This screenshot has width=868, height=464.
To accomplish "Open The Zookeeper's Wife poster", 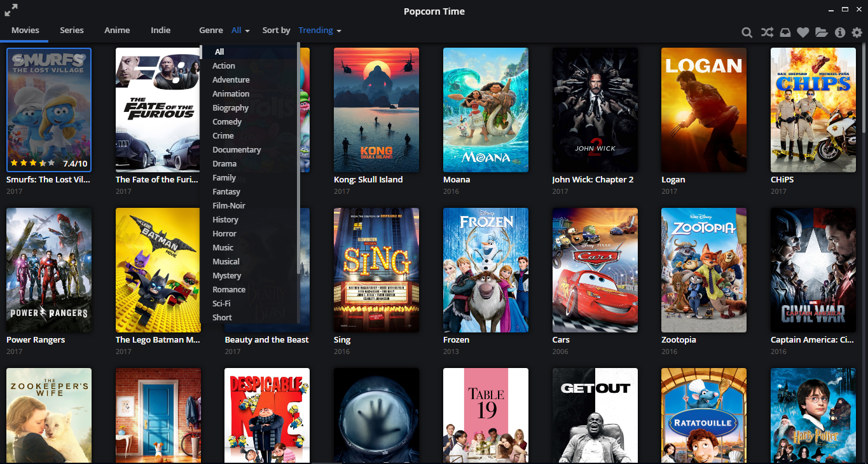I will click(x=49, y=416).
